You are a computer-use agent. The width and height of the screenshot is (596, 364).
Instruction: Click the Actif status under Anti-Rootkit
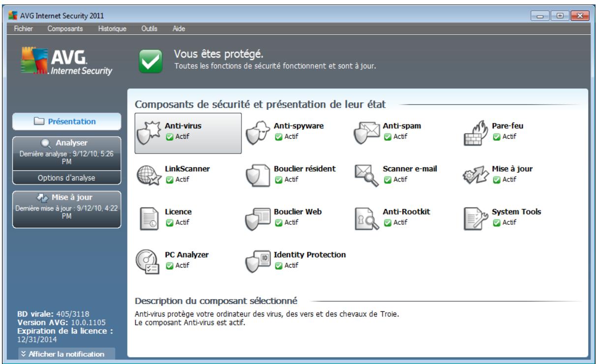[395, 222]
